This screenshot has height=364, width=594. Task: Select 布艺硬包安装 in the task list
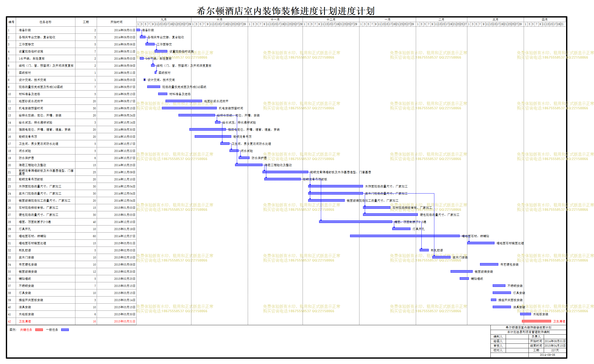(x=28, y=265)
